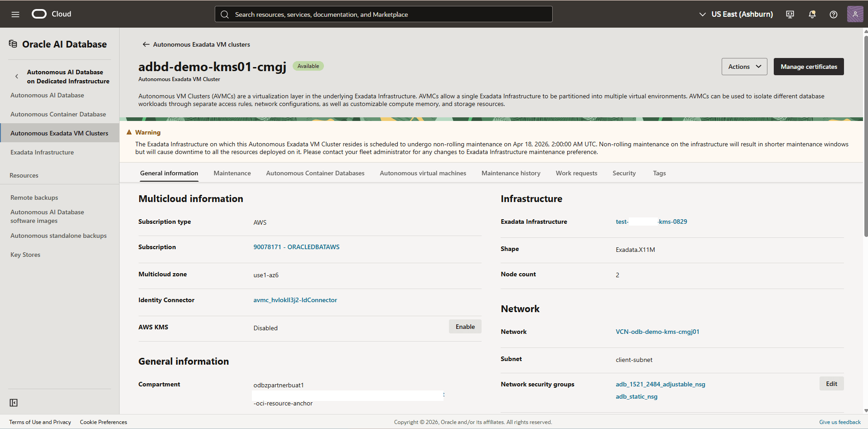Open Autonomous virtual machines tab

click(423, 173)
